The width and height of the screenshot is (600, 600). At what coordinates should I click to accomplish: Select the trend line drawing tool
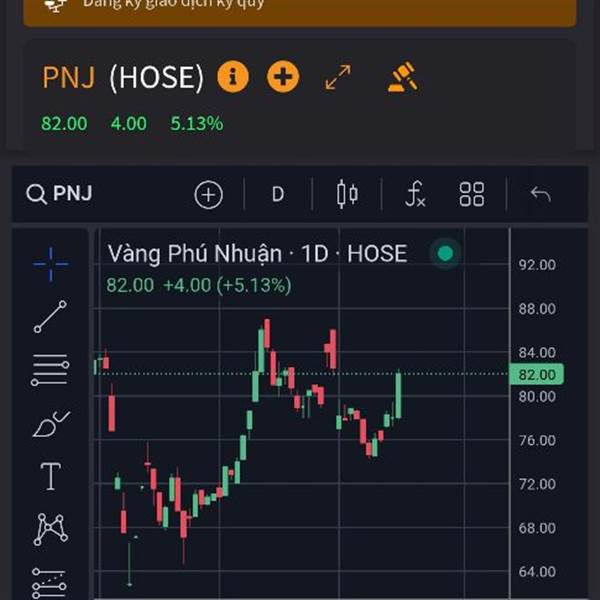(50, 317)
